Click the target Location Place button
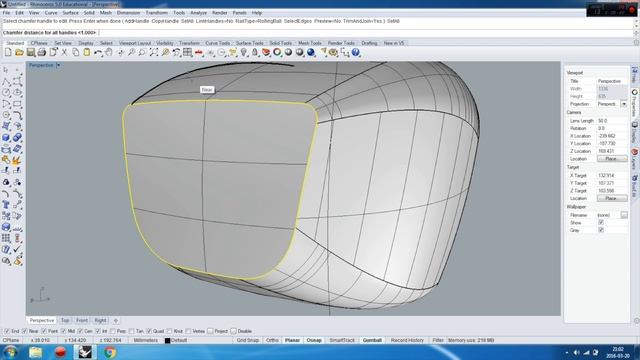Image resolution: width=640 pixels, height=360 pixels. tap(612, 198)
